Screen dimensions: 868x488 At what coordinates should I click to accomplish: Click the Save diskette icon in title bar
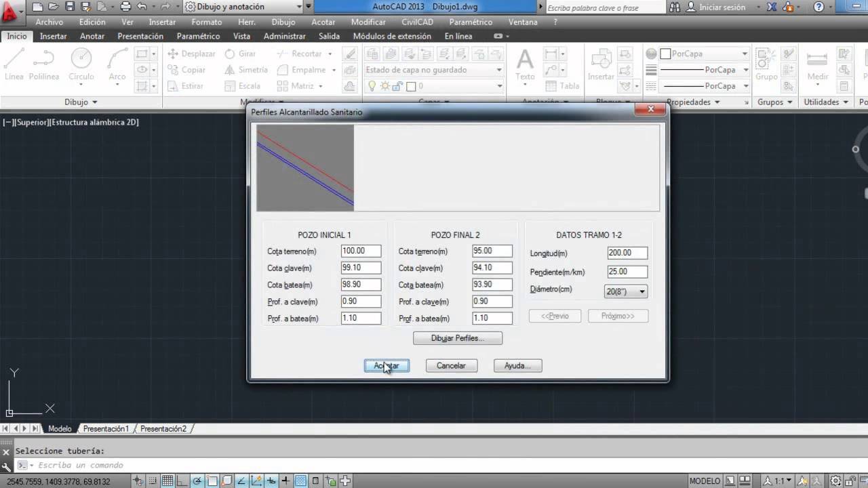click(x=71, y=7)
